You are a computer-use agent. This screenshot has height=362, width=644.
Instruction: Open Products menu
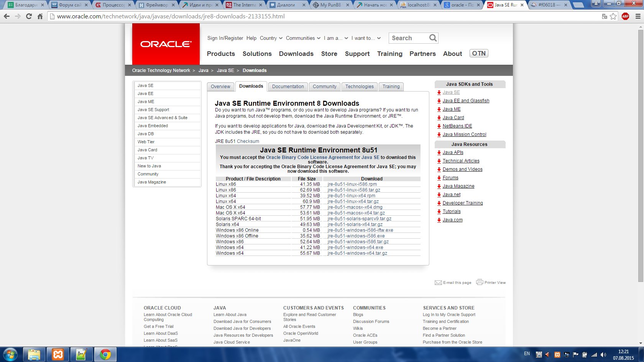[x=221, y=54]
